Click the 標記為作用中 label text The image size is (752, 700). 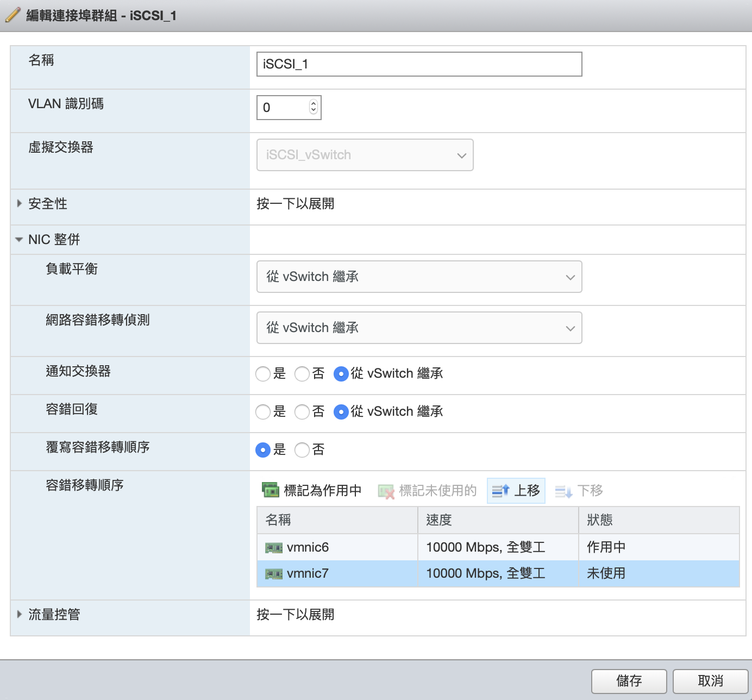[x=323, y=491]
